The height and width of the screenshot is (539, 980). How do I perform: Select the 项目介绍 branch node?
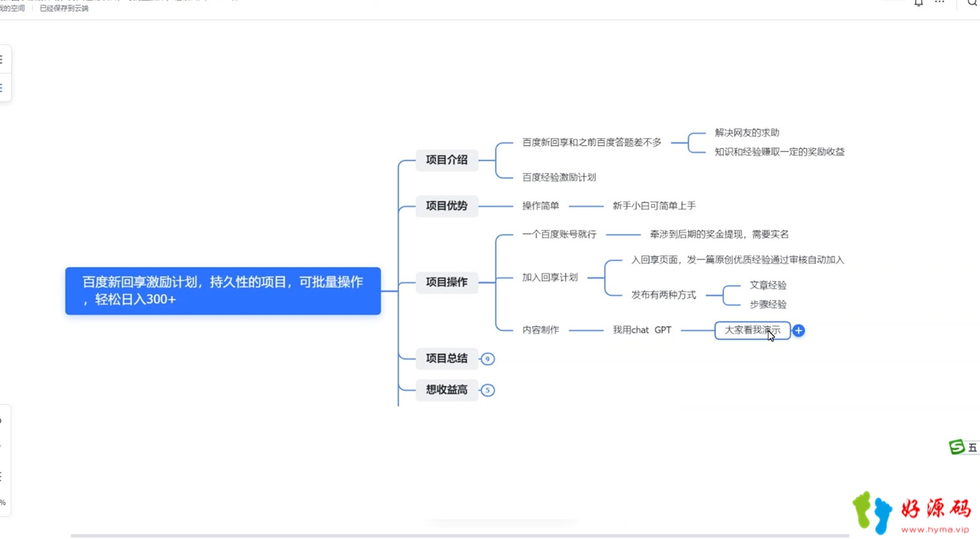pyautogui.click(x=447, y=160)
